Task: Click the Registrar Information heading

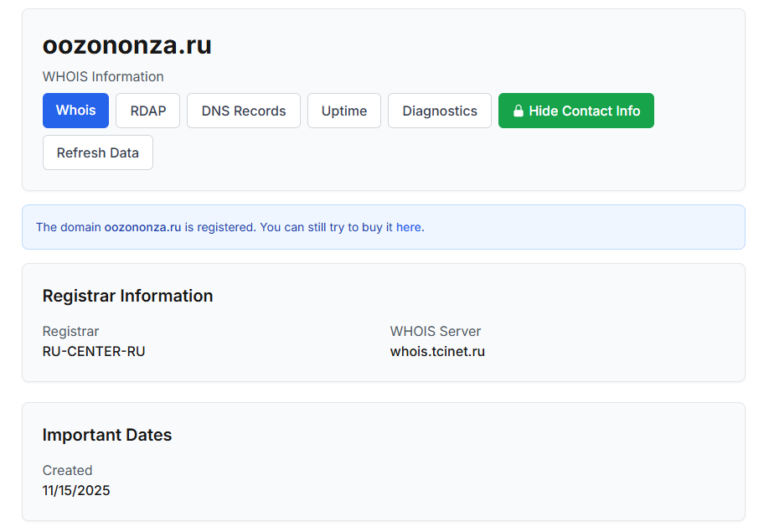Action: [x=127, y=296]
